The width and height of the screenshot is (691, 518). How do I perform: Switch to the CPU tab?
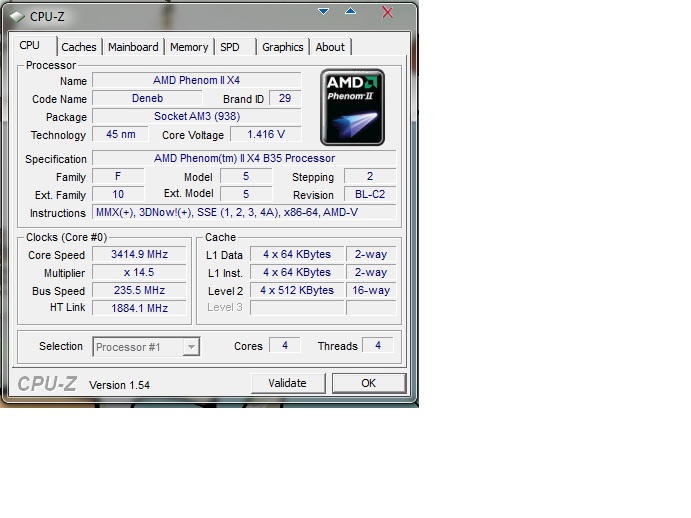coord(30,45)
